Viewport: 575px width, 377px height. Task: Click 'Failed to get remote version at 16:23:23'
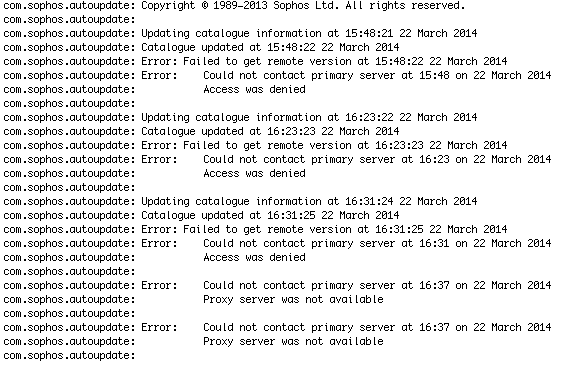[x=256, y=146]
